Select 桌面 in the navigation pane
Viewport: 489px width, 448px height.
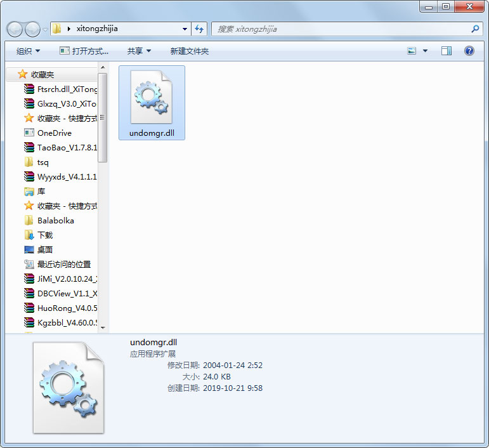tap(44, 249)
